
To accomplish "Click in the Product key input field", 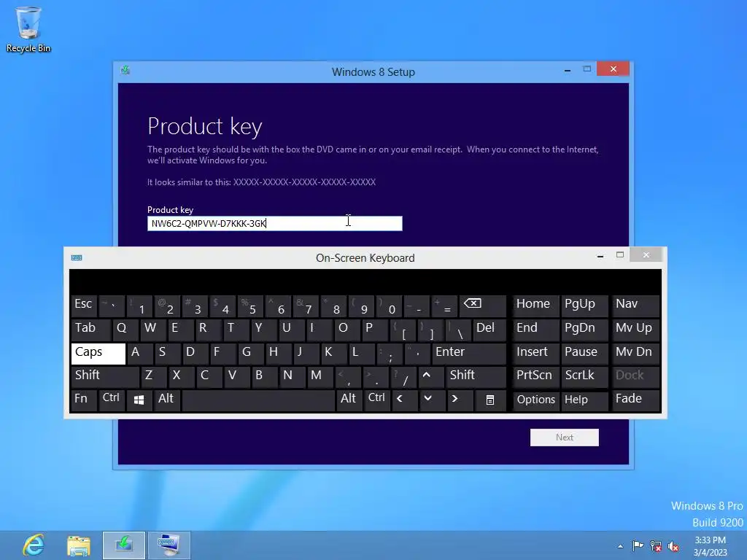I will point(275,223).
